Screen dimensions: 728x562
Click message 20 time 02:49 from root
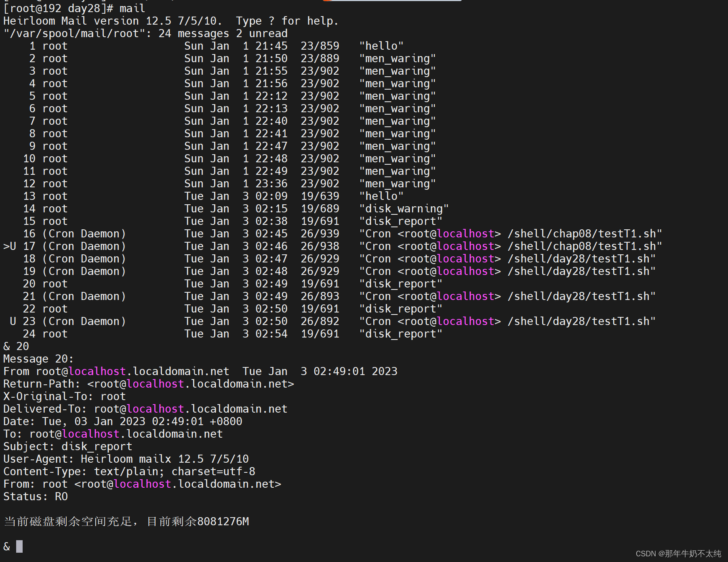pyautogui.click(x=271, y=284)
